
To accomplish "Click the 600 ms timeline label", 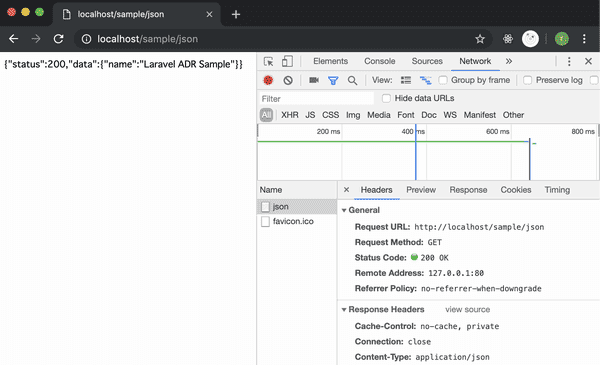I will click(x=497, y=131).
